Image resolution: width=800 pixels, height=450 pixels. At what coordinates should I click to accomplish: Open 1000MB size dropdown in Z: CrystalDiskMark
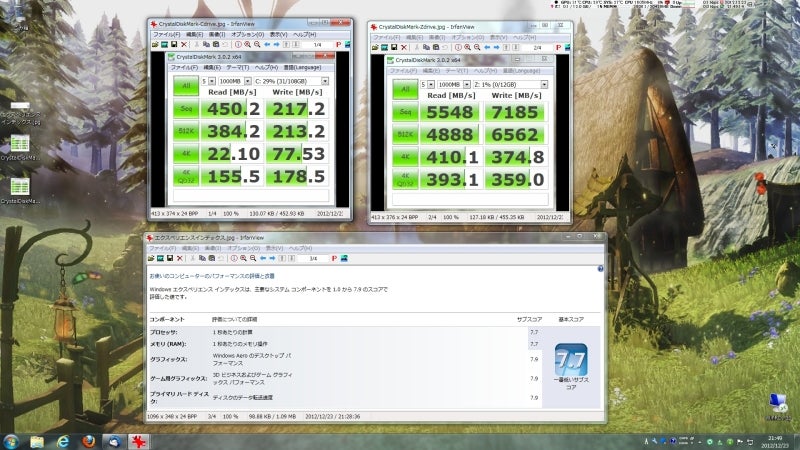[x=467, y=84]
